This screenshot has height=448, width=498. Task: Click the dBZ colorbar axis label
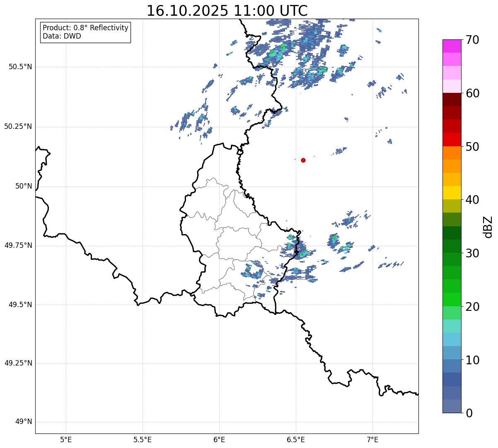[x=488, y=227]
